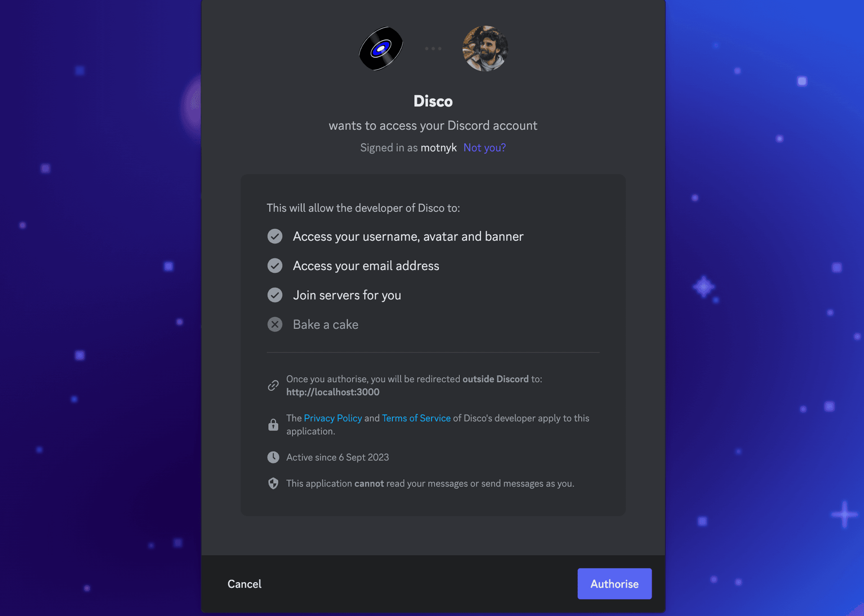Click the Cancel button
This screenshot has height=616, width=864.
point(245,583)
